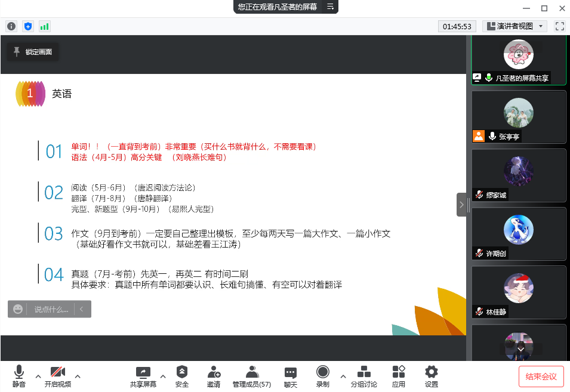570x392 pixels.
Task: Open the Apps (应用) icon
Action: click(x=399, y=376)
